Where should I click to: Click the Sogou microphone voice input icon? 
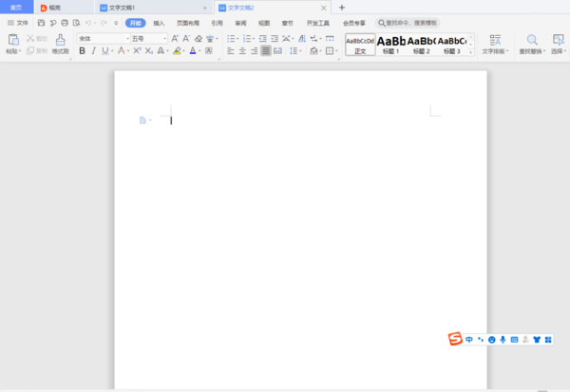click(503, 339)
